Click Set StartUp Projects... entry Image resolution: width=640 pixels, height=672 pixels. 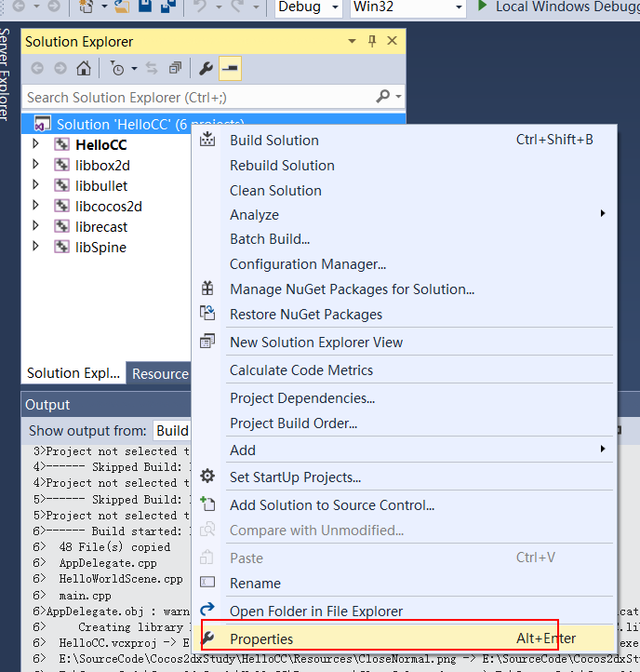(x=405, y=477)
